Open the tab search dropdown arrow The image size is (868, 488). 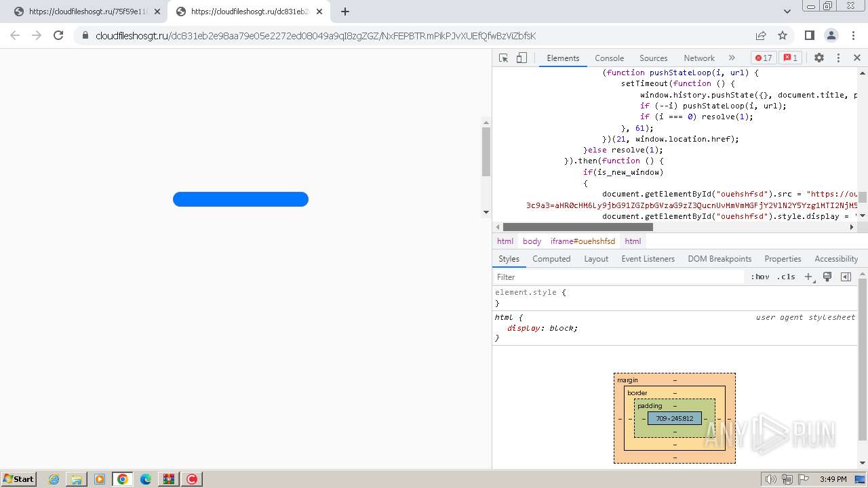787,12
